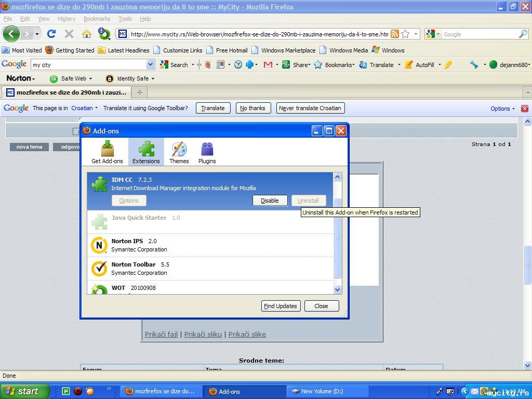
Task: Expand back/forward history dropdown arrow
Action: (37, 34)
